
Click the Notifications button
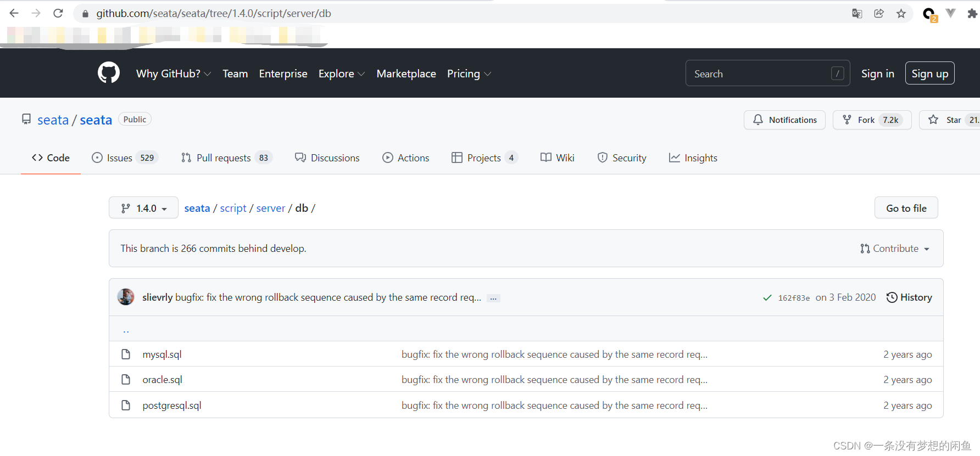[x=784, y=120]
